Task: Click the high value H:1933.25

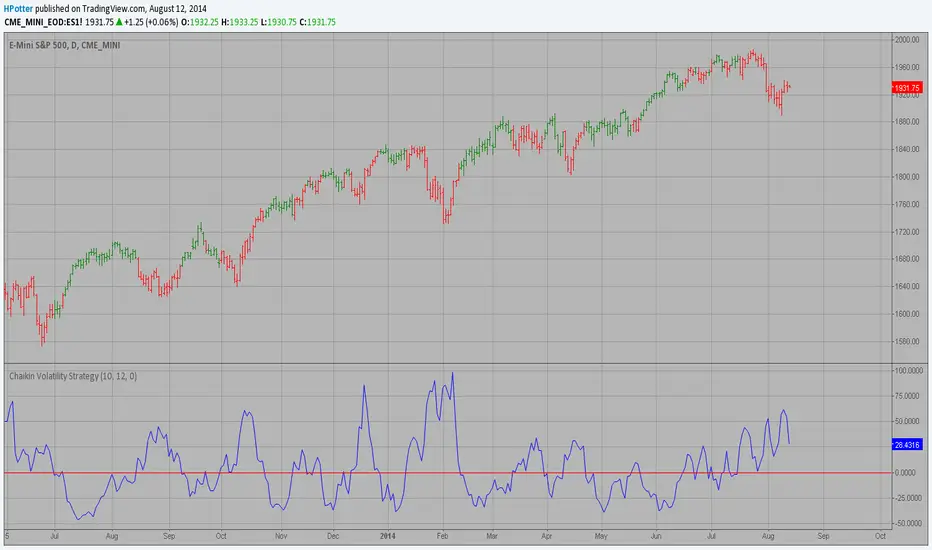Action: tap(240, 22)
